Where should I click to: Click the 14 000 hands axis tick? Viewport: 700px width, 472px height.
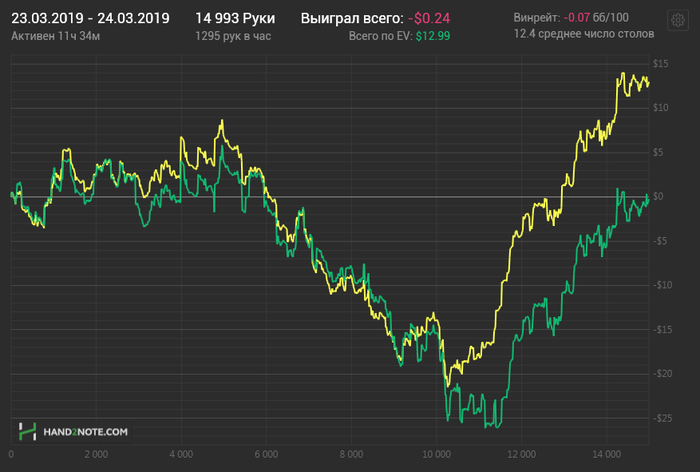[606, 453]
